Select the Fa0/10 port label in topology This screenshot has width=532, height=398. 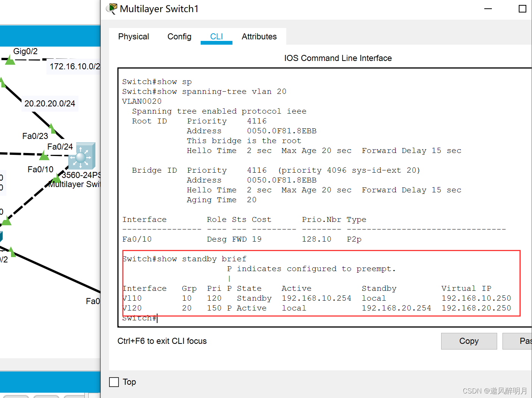coord(41,169)
